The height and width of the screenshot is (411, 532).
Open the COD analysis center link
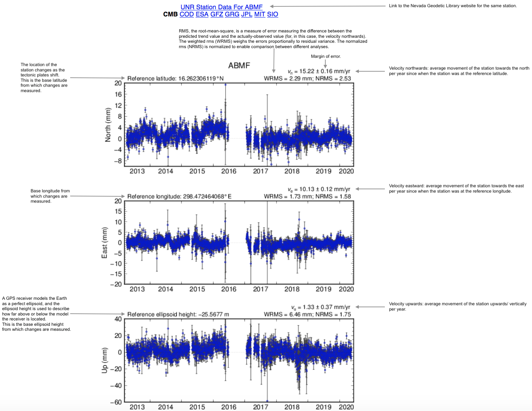[186, 14]
